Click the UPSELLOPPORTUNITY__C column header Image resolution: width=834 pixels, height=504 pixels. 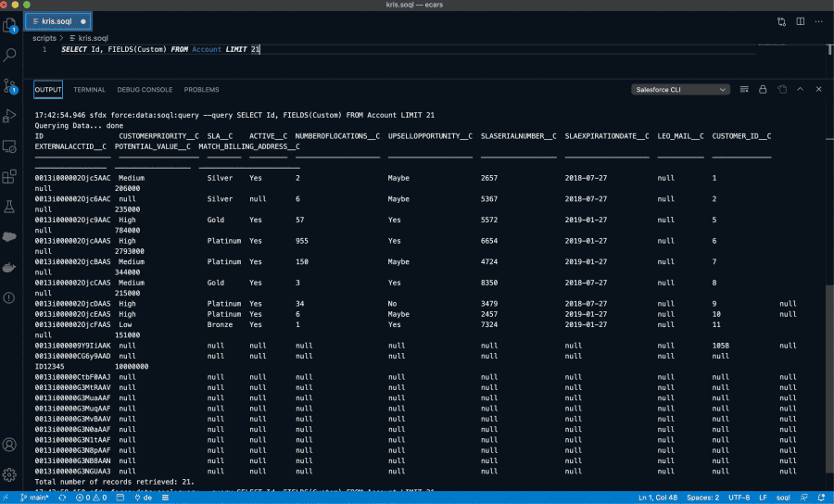[x=430, y=136]
